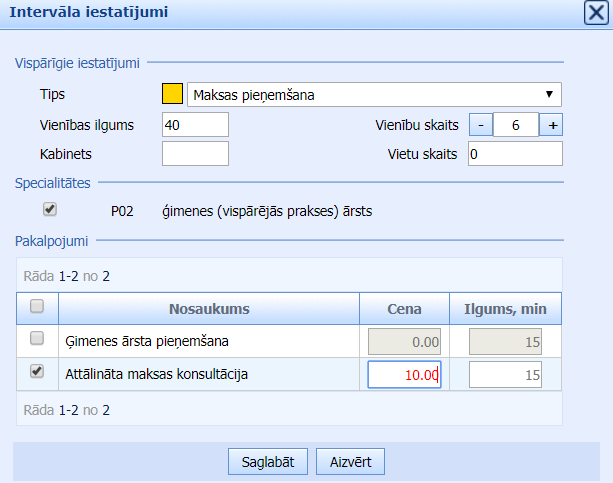Click the 10.00 price field
The height and width of the screenshot is (483, 613).
point(404,375)
